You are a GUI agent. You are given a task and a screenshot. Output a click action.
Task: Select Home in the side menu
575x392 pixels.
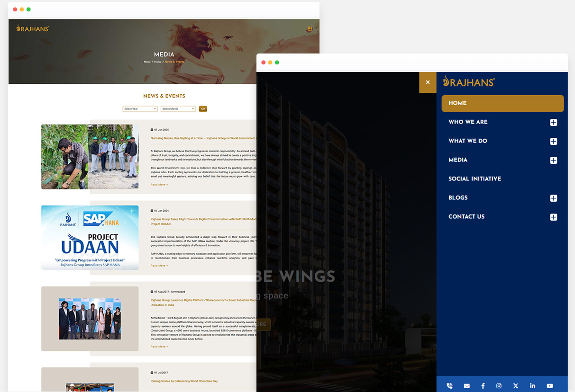click(x=502, y=103)
